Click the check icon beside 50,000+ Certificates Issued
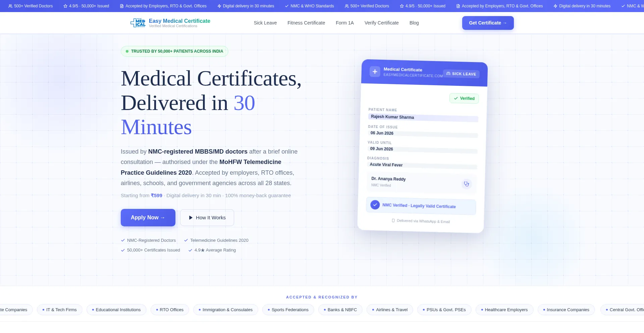 point(123,250)
